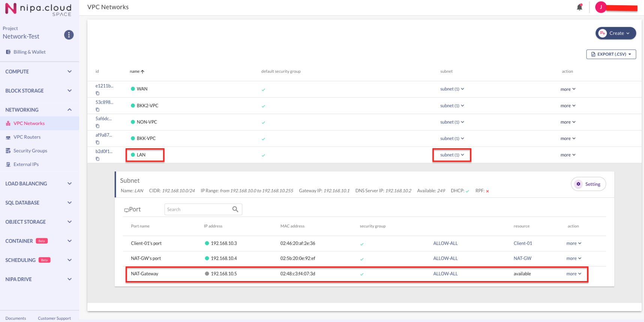Click the search magnifier in Port panel
The image size is (644, 322).
[235, 209]
